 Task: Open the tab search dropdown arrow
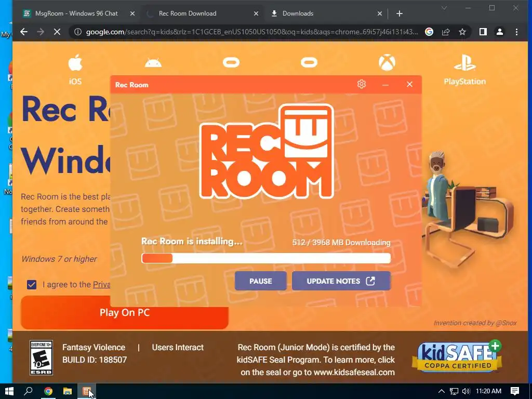(444, 8)
